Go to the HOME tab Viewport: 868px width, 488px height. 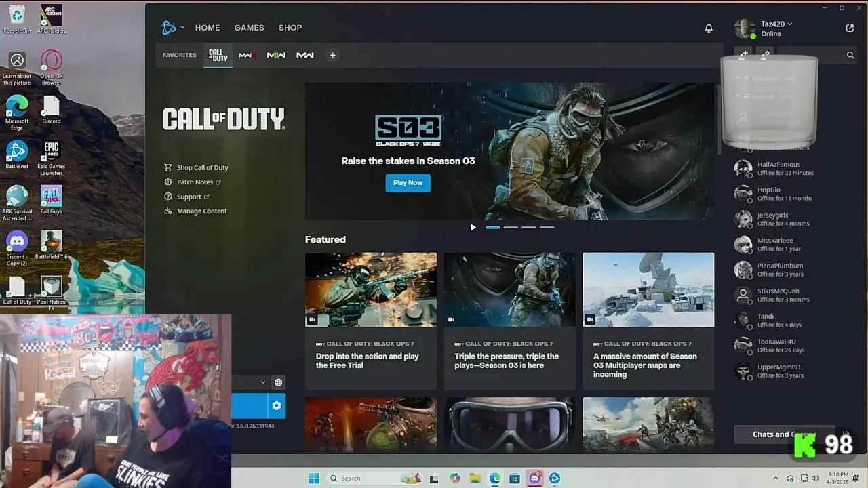[x=208, y=28]
